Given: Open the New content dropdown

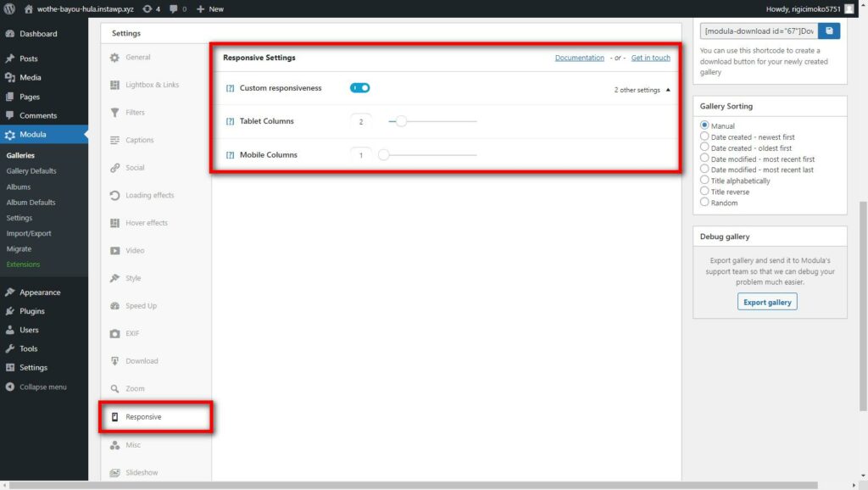Looking at the screenshot, I should point(210,8).
